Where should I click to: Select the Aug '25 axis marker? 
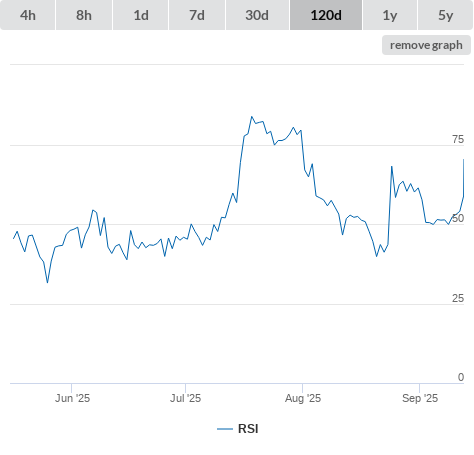tap(303, 398)
